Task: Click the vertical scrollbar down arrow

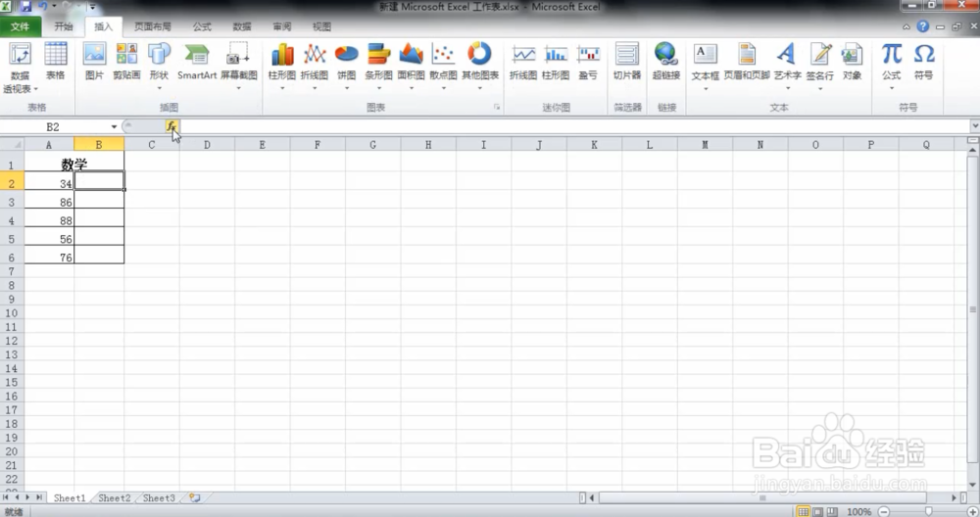Action: (x=973, y=485)
